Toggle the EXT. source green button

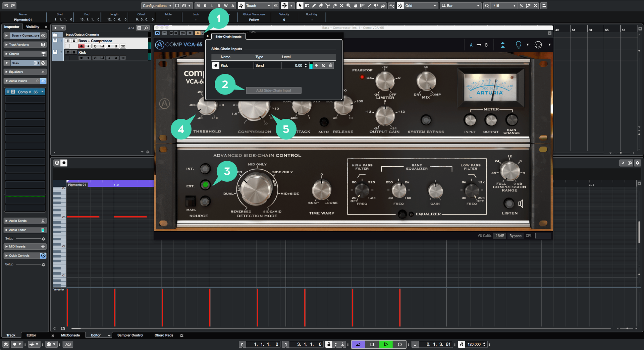[205, 185]
